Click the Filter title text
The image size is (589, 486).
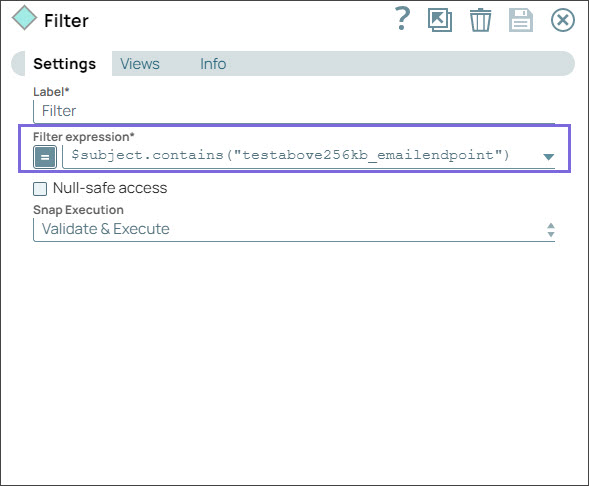pyautogui.click(x=66, y=21)
